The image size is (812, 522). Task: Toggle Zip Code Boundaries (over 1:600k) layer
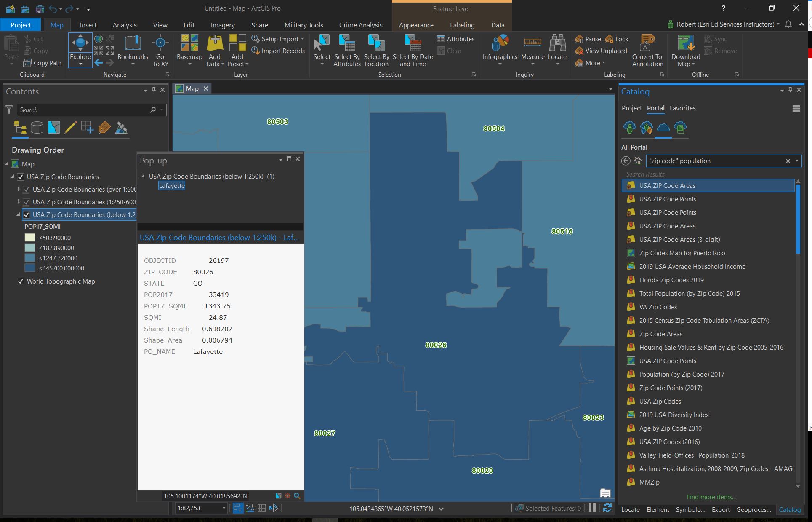(27, 190)
